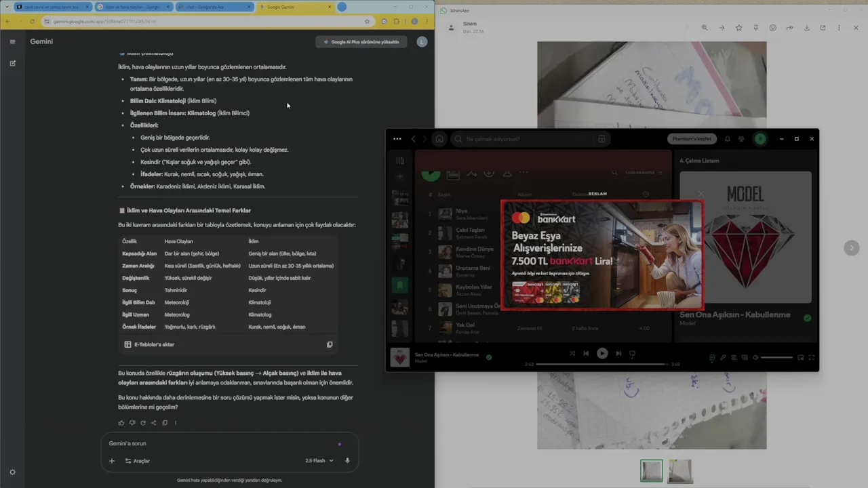Click E-Tablolar'a aktar export button
This screenshot has height=488, width=868.
point(149,344)
